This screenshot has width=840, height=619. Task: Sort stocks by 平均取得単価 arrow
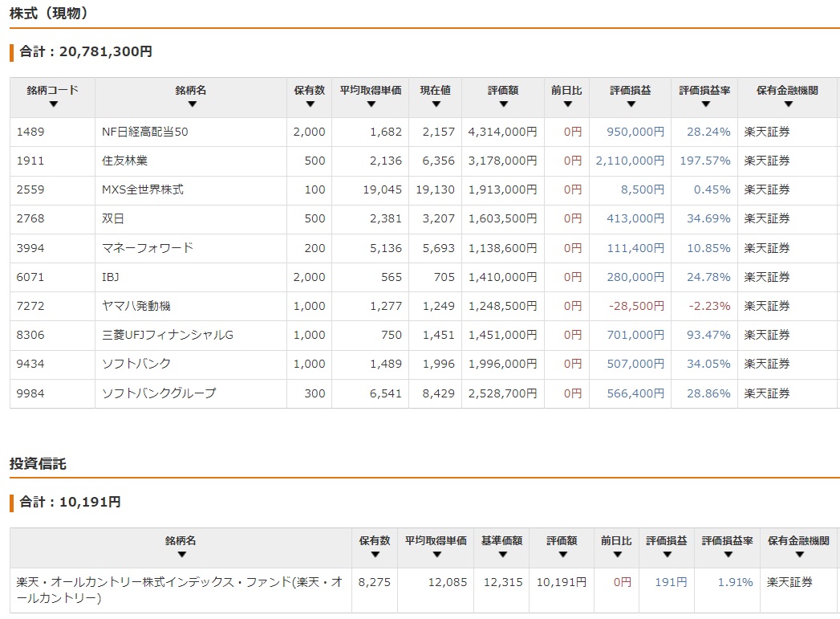(371, 104)
